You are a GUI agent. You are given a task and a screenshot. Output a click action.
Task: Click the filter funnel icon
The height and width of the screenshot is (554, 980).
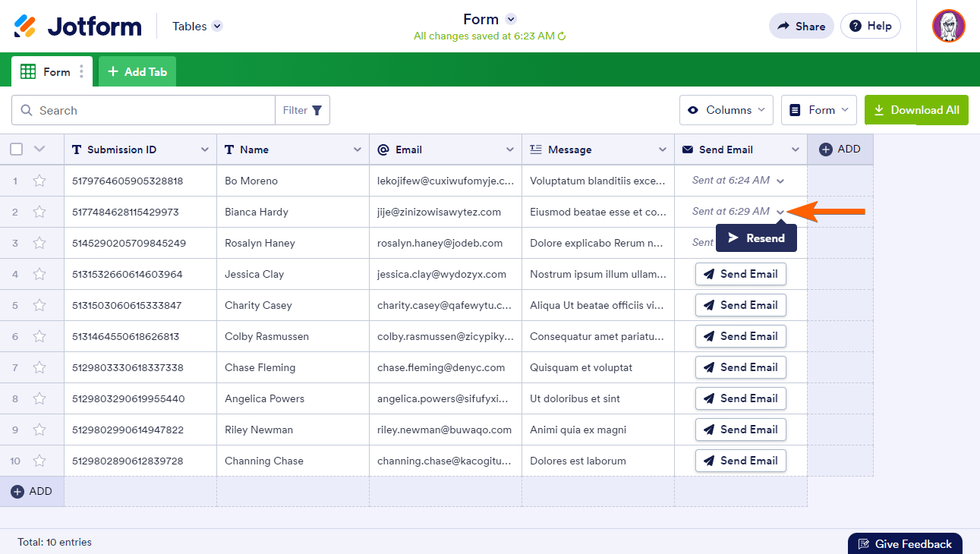pyautogui.click(x=317, y=110)
